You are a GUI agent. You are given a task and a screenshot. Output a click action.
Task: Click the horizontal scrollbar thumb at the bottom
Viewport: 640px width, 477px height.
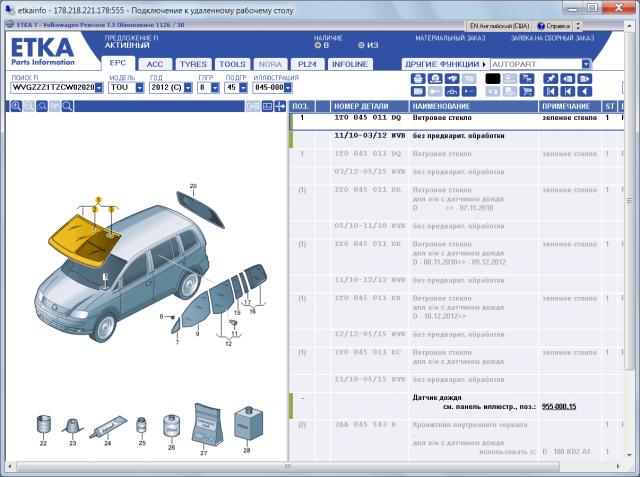[288, 466]
